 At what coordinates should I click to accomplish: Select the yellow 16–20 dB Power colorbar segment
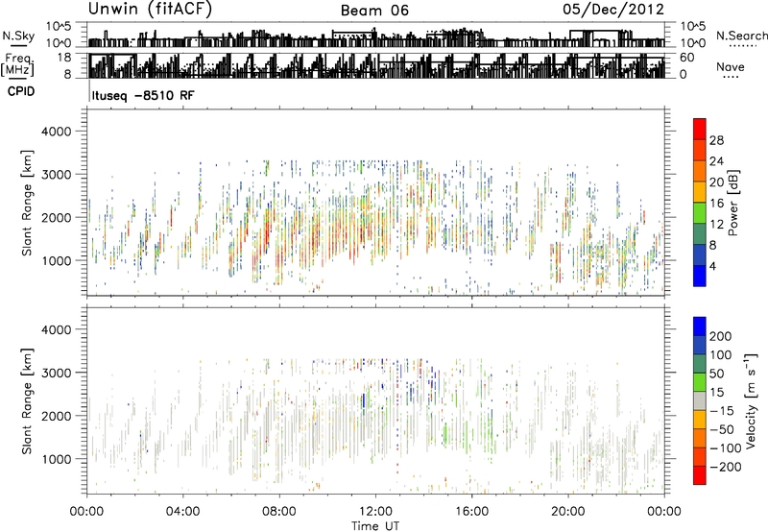(700, 191)
